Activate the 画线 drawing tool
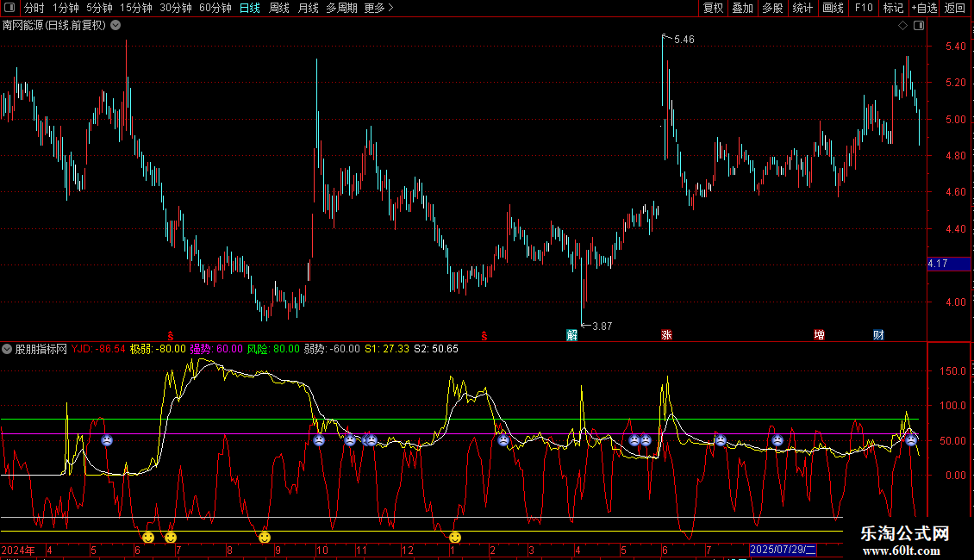This screenshot has height=560, width=974. (833, 8)
